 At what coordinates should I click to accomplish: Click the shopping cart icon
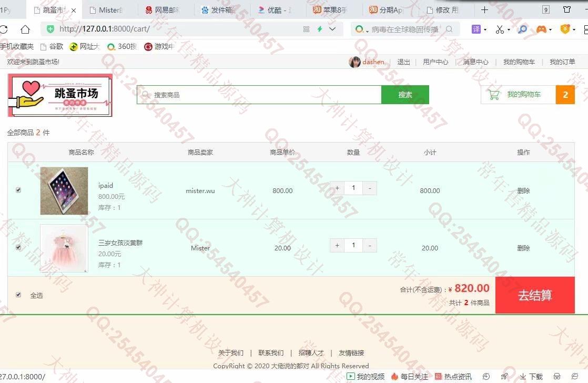pos(494,95)
